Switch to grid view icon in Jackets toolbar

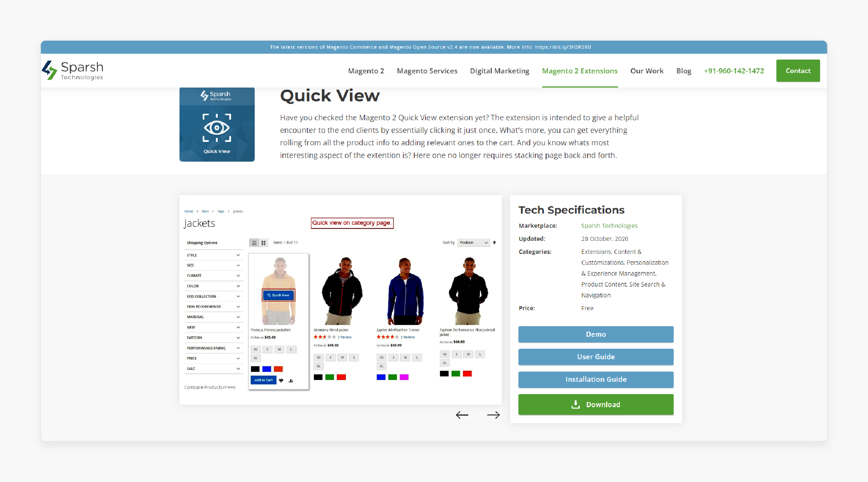point(254,243)
